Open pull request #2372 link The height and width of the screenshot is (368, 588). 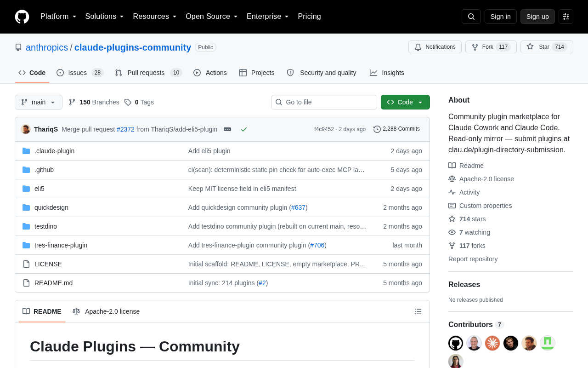coord(125,129)
